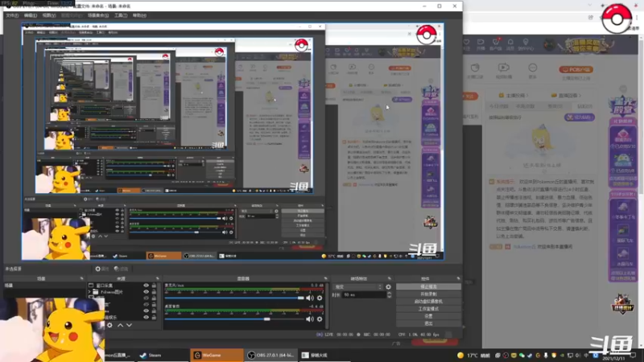The image size is (644, 362).
Task: Open source settings gear below sources list
Action: click(x=109, y=325)
